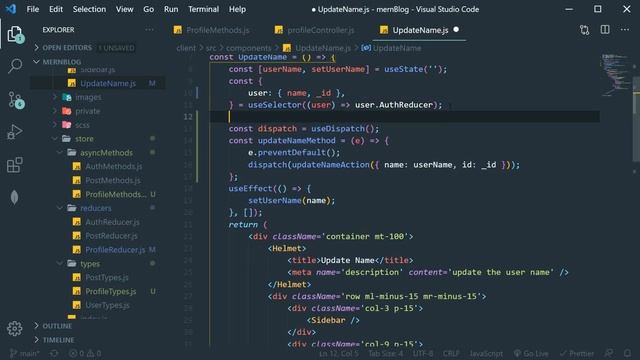
Task: Click the src breadcrumb
Action: pyautogui.click(x=211, y=48)
